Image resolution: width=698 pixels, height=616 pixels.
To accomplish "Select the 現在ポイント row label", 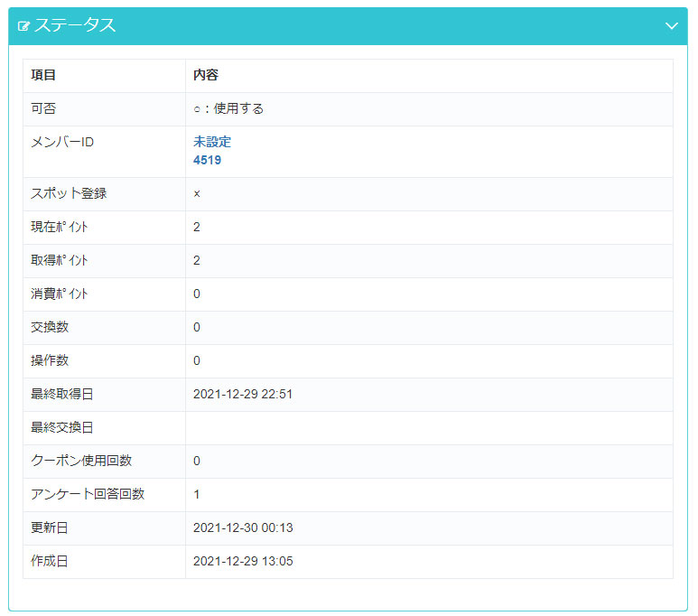I will [x=60, y=227].
